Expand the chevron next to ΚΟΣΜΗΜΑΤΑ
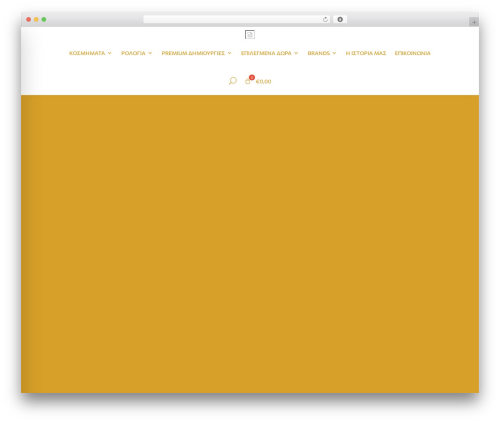The width and height of the screenshot is (500, 423). tap(109, 53)
